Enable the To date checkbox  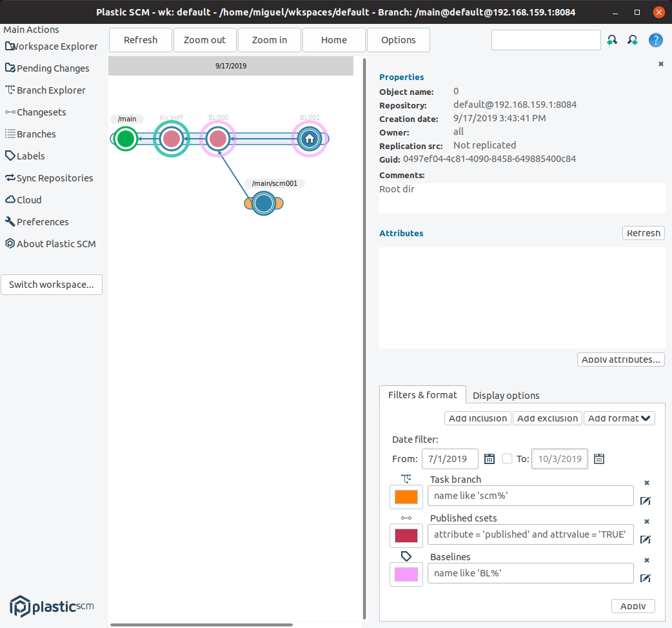508,458
